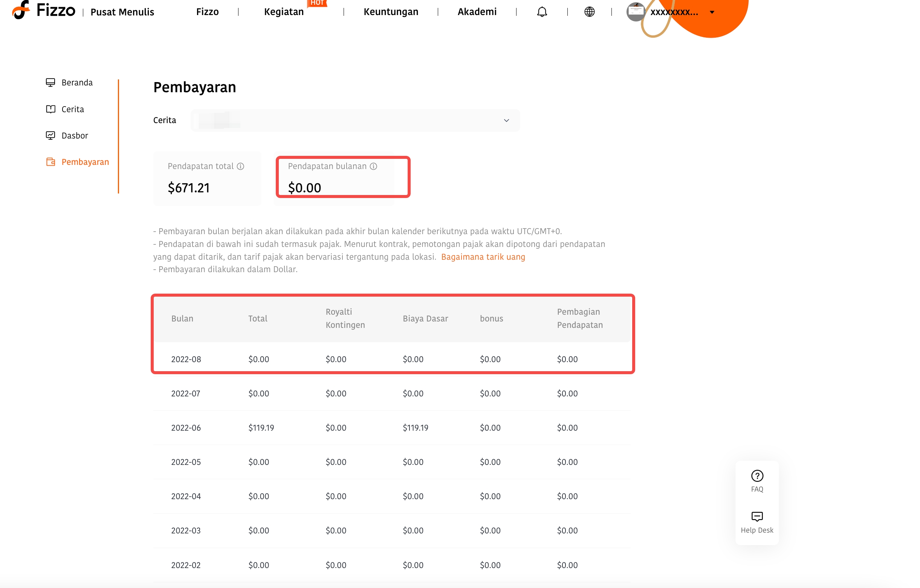Select Pembayaran in the sidebar
This screenshot has width=920, height=588.
85,162
